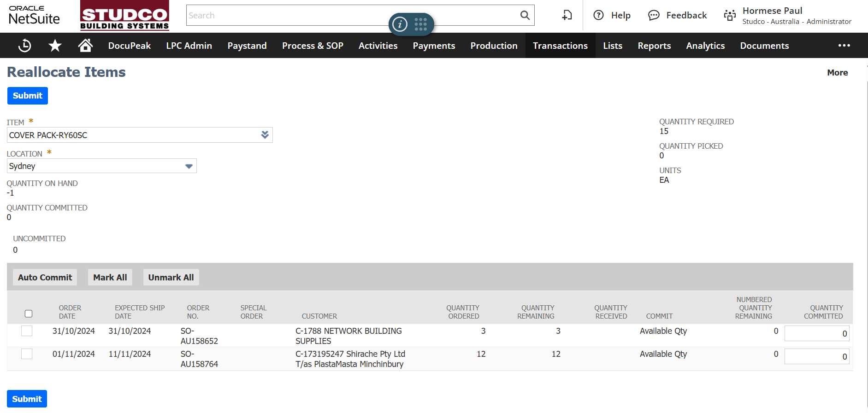This screenshot has width=868, height=413.
Task: Open the Reports menu
Action: coord(654,46)
